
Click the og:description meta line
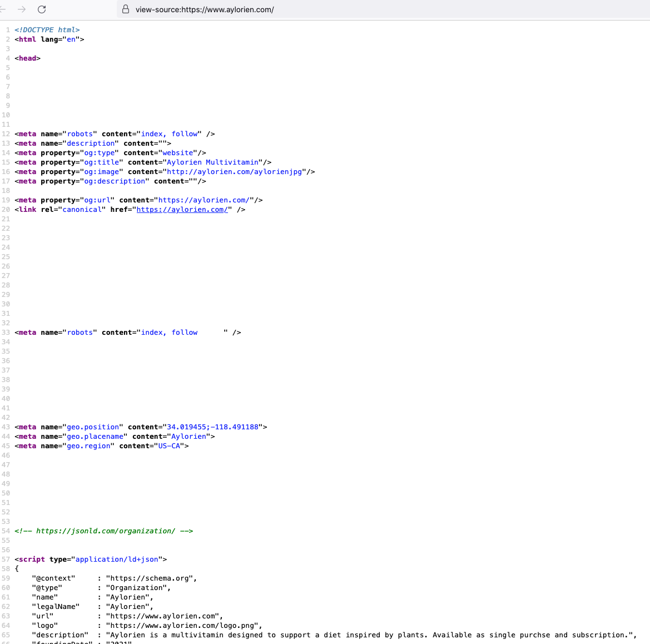[x=110, y=181]
